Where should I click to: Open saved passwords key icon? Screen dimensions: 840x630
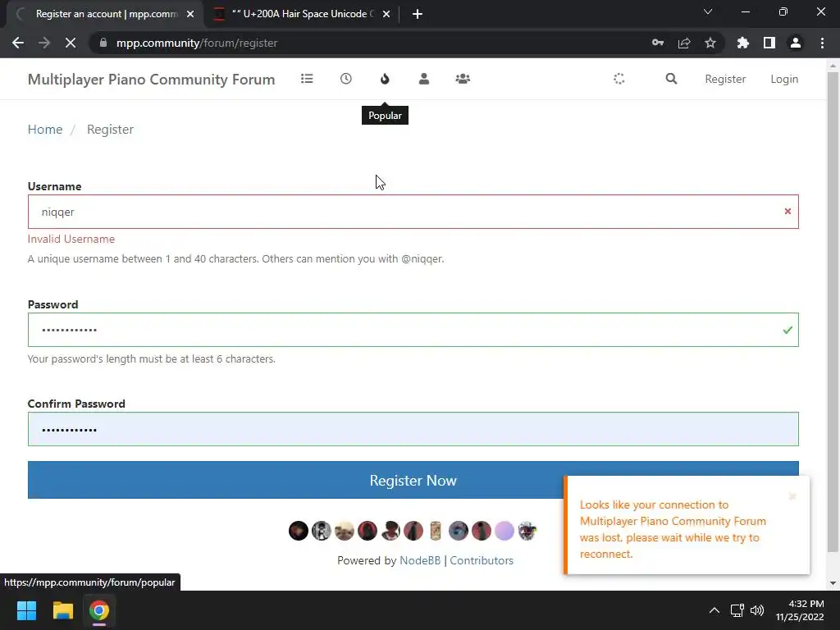(658, 43)
